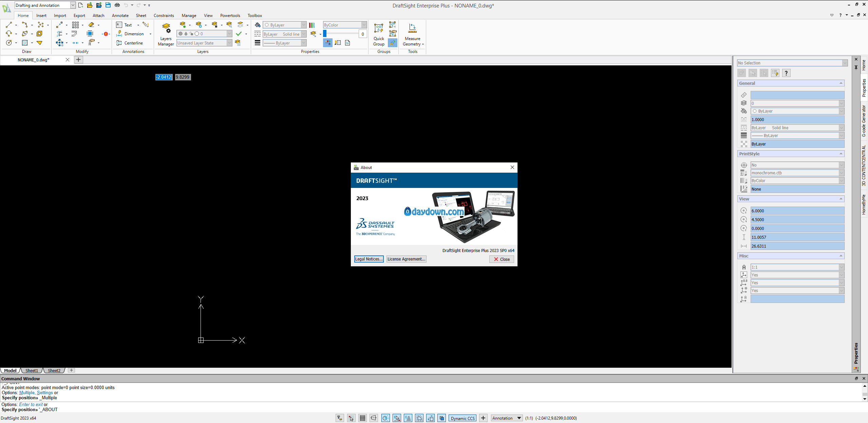The height and width of the screenshot is (423, 868).
Task: Switch to the Sheet1 tab
Action: pyautogui.click(x=32, y=370)
